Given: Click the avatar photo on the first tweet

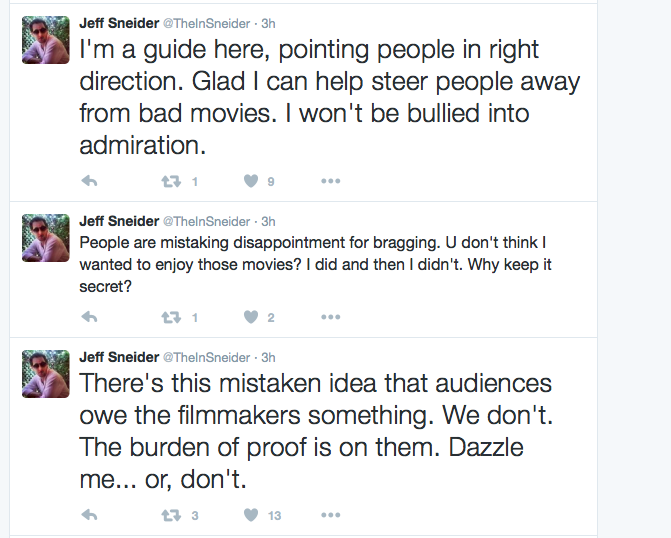Looking at the screenshot, I should [x=46, y=40].
